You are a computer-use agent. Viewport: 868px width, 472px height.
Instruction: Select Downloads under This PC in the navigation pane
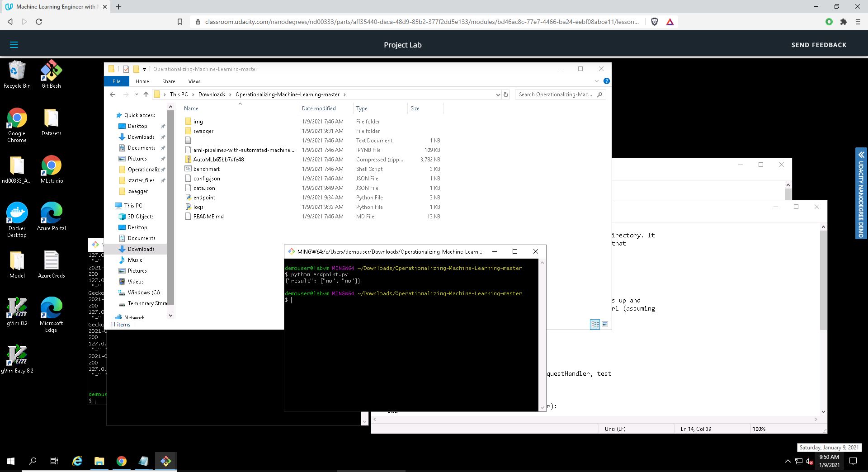141,249
